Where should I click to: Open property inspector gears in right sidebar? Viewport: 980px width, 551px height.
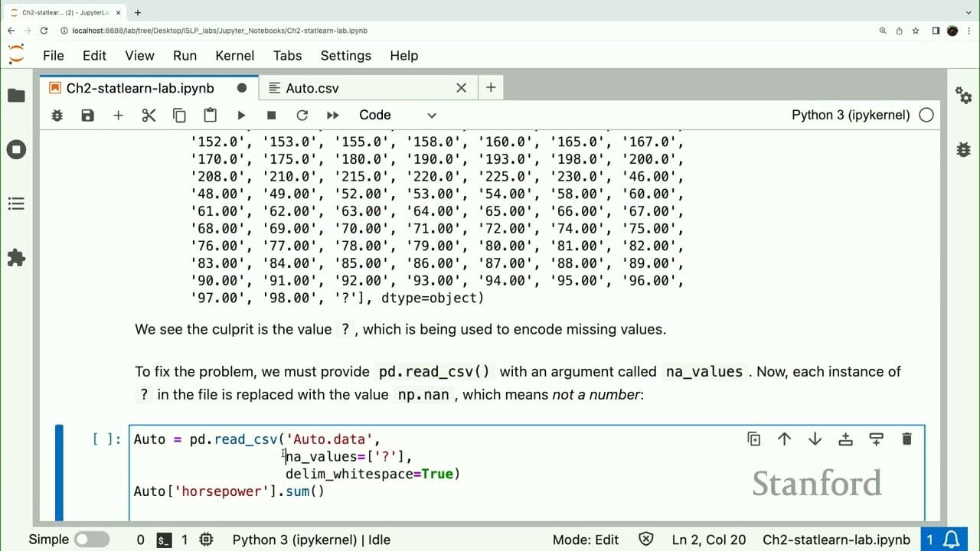click(964, 95)
